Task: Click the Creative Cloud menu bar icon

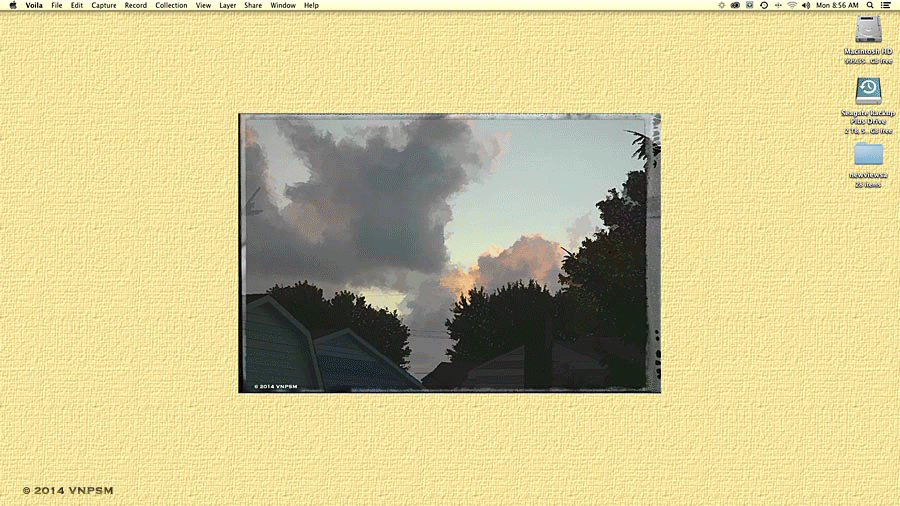Action: tap(735, 5)
